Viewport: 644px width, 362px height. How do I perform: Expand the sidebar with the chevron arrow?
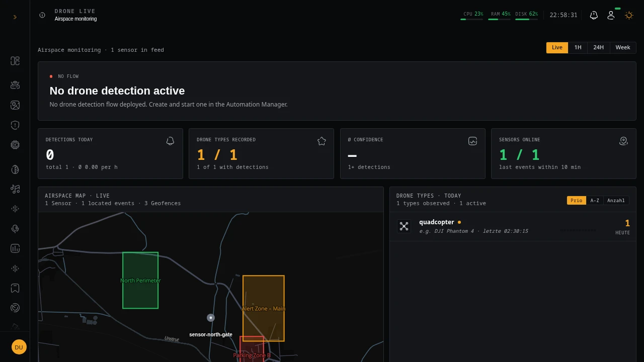(x=15, y=17)
